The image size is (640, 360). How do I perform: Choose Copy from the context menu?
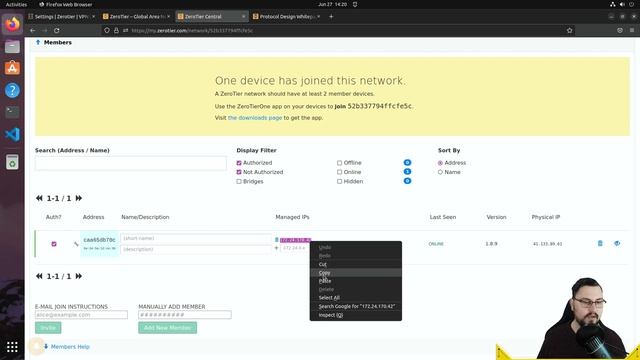(x=356, y=273)
